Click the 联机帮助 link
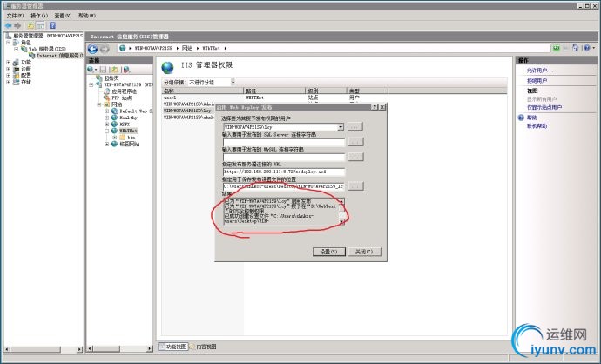 537,125
